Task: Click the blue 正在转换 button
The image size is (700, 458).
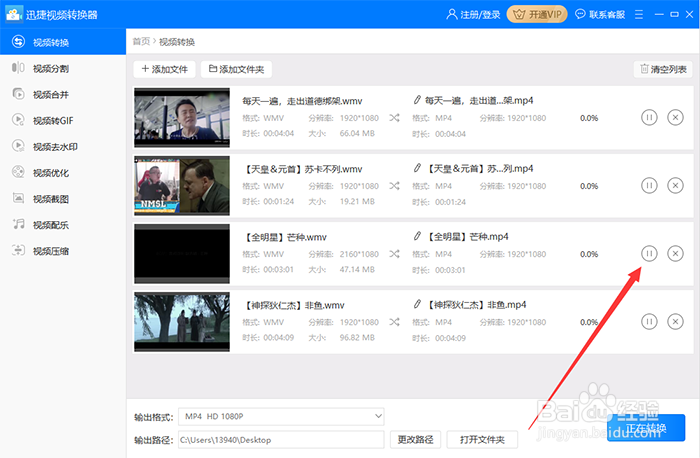Action: [x=646, y=428]
